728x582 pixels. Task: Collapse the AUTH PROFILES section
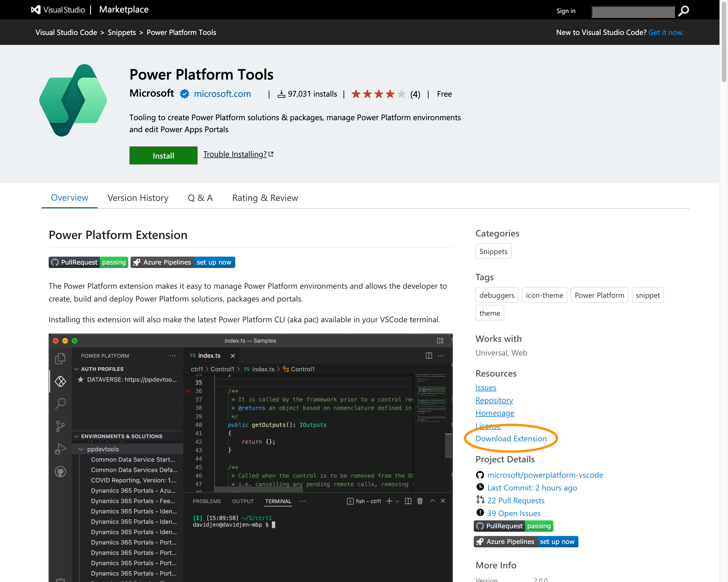77,369
